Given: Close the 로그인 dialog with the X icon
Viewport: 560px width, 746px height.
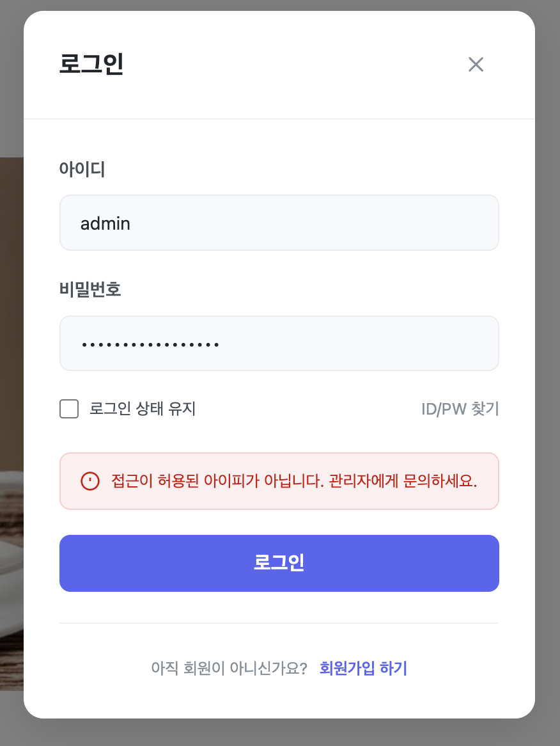Looking at the screenshot, I should (476, 65).
